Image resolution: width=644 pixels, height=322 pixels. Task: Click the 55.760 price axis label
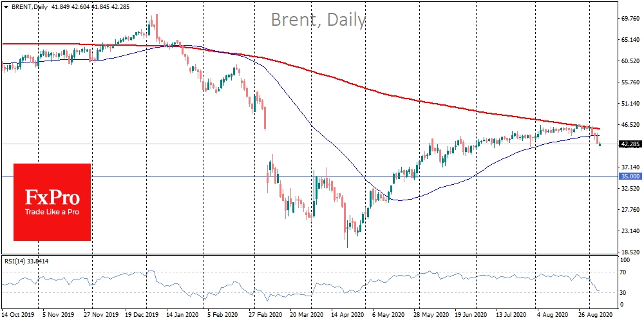(629, 82)
